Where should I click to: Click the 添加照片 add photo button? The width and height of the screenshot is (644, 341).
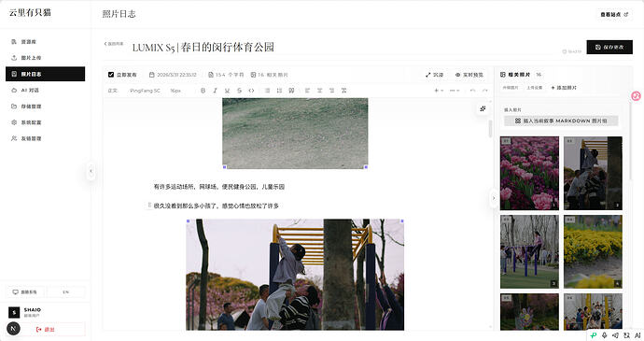pos(564,88)
